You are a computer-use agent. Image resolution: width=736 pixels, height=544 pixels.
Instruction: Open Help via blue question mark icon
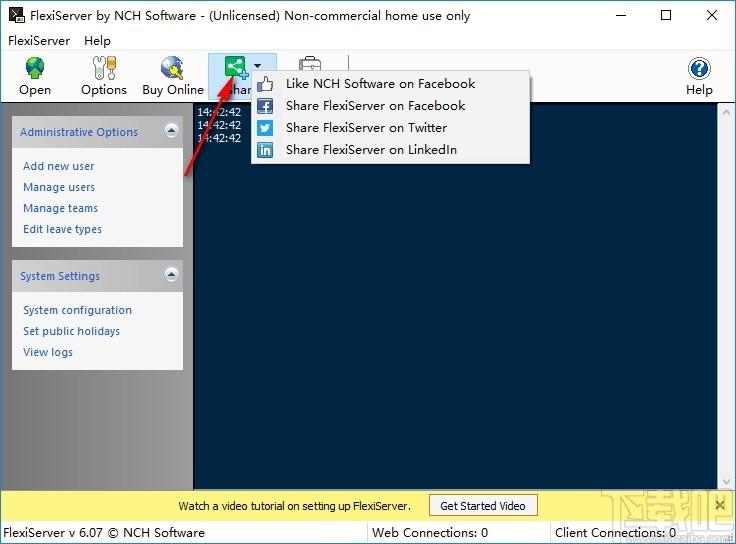point(699,69)
